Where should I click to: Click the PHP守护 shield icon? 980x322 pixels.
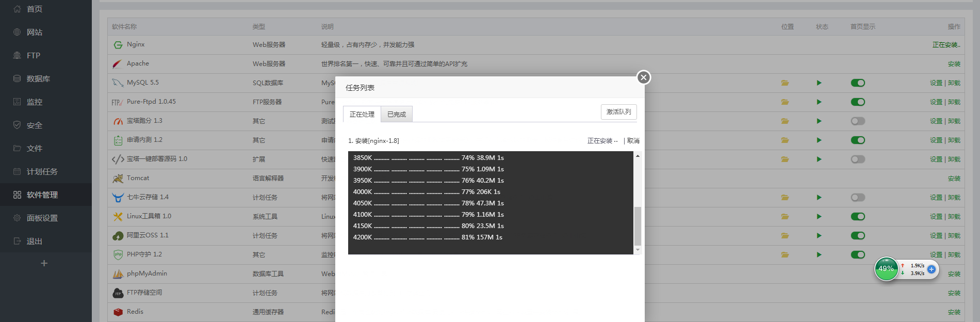(x=118, y=255)
